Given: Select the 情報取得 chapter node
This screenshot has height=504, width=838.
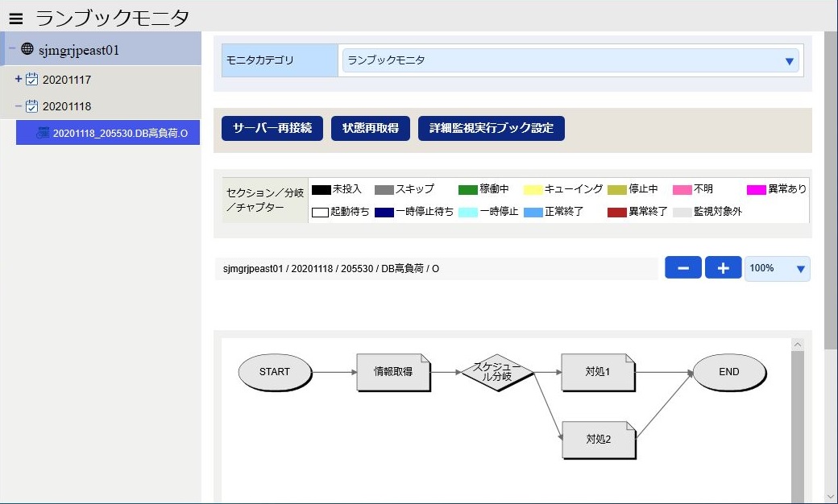Looking at the screenshot, I should pyautogui.click(x=393, y=372).
